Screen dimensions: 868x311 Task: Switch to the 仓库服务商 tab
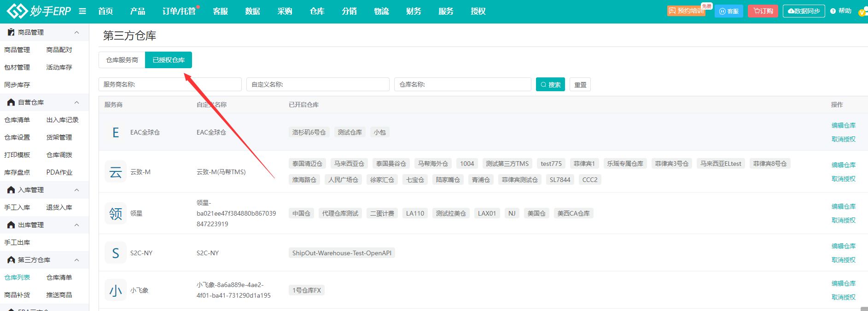(x=122, y=60)
